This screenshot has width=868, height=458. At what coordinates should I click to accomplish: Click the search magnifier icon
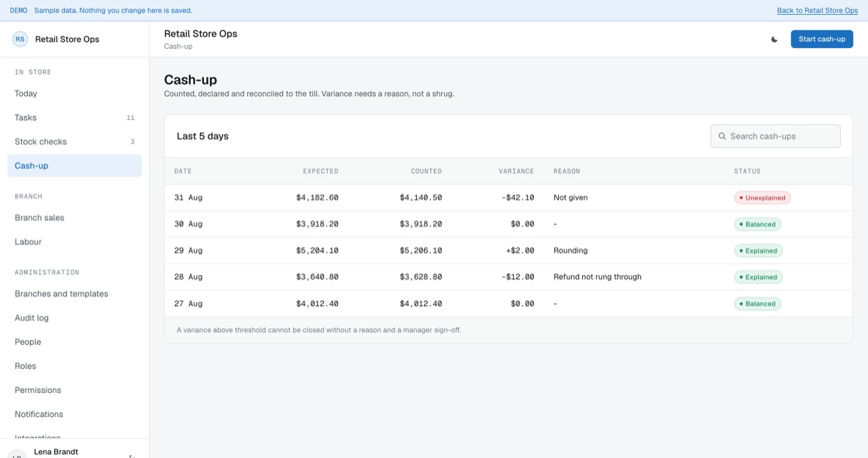click(x=722, y=136)
